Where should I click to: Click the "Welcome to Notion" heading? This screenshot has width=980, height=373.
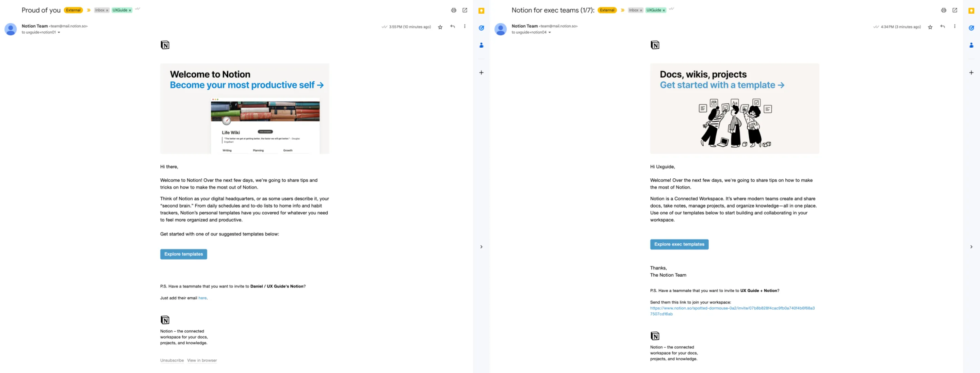(210, 75)
